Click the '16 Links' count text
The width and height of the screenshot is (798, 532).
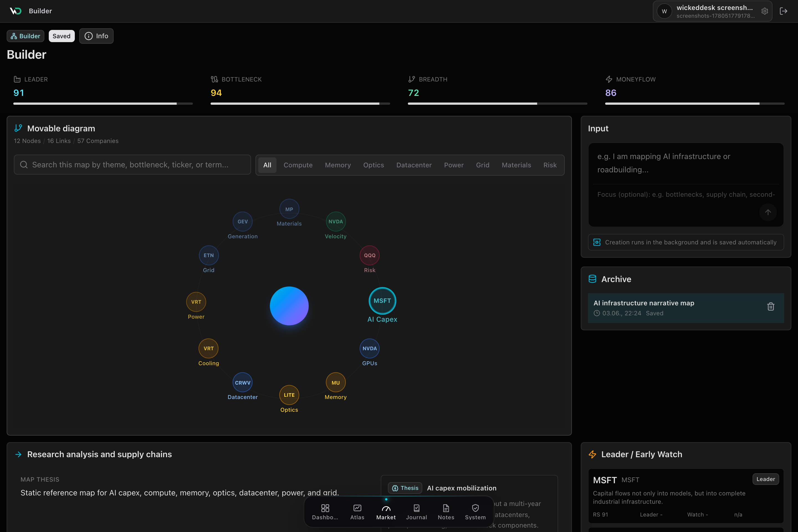point(59,141)
